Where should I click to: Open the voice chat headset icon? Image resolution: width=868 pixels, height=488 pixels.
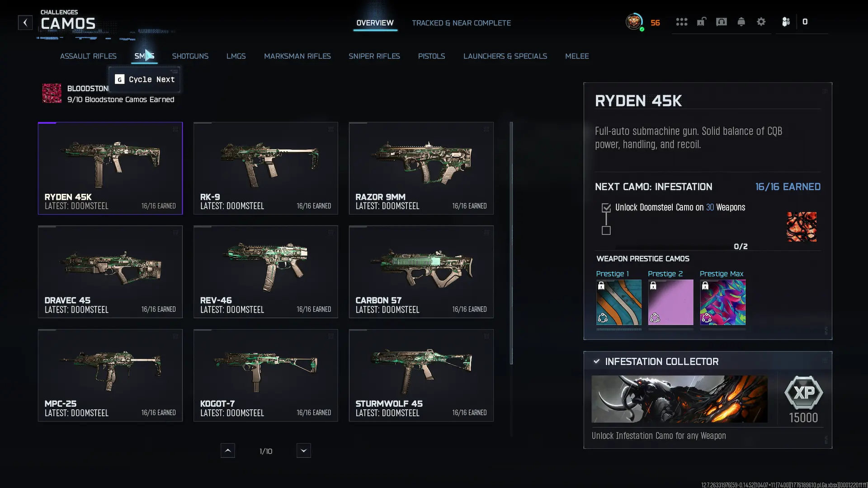721,22
